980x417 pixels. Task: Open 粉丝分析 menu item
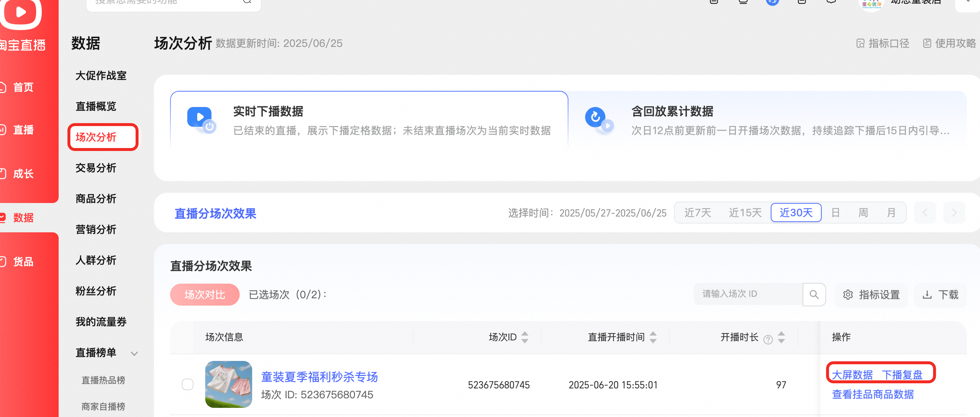[x=96, y=291]
